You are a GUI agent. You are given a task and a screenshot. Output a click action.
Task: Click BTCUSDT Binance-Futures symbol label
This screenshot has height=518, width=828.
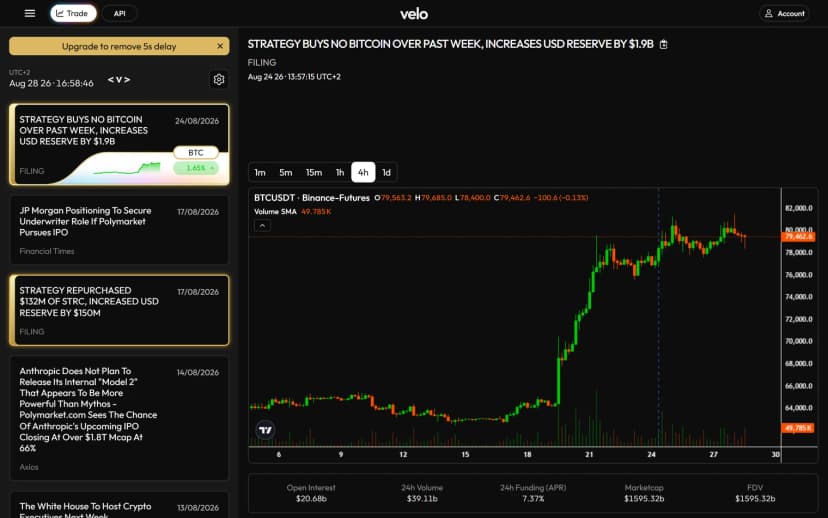(312, 198)
